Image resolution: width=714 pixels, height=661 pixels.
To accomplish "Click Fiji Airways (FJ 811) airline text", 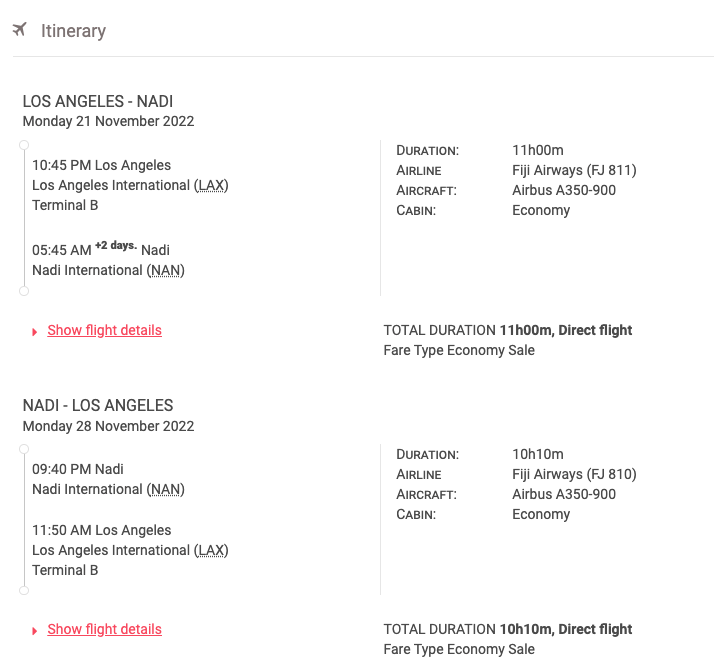I will (574, 170).
